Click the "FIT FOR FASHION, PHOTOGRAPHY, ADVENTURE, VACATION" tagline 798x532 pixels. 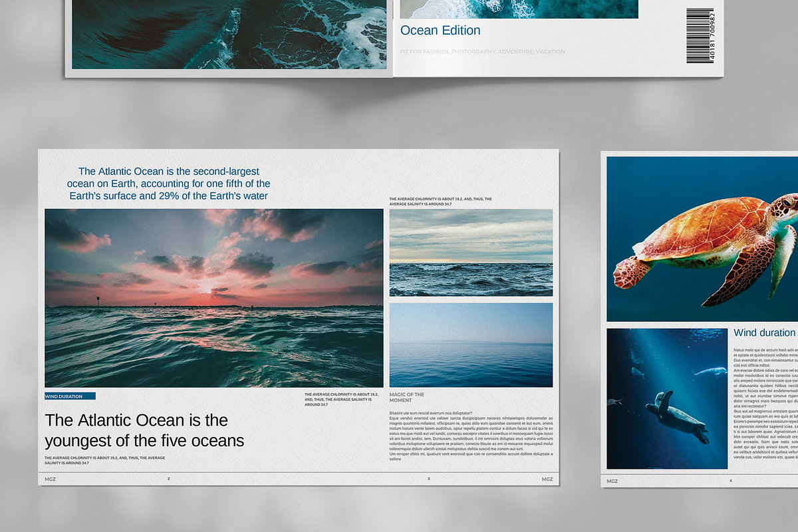tap(482, 51)
